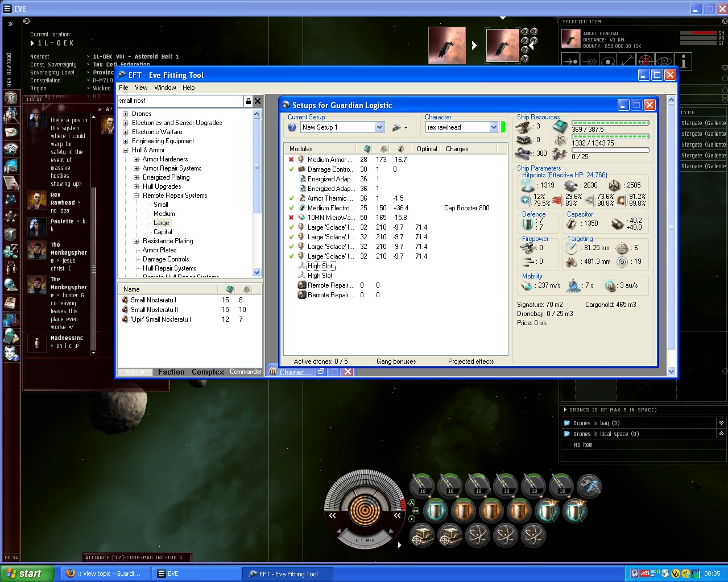Activate the first shield hardener module icon
Screen dimensions: 728x582
point(436,510)
